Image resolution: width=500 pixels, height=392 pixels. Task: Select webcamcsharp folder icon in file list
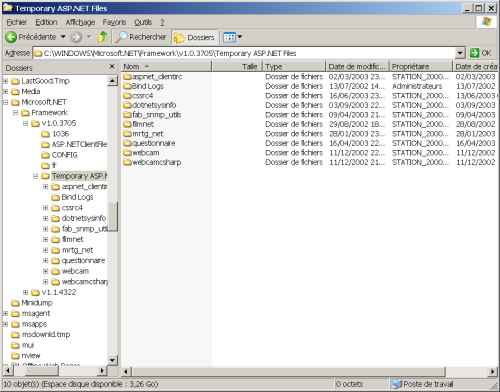click(128, 162)
